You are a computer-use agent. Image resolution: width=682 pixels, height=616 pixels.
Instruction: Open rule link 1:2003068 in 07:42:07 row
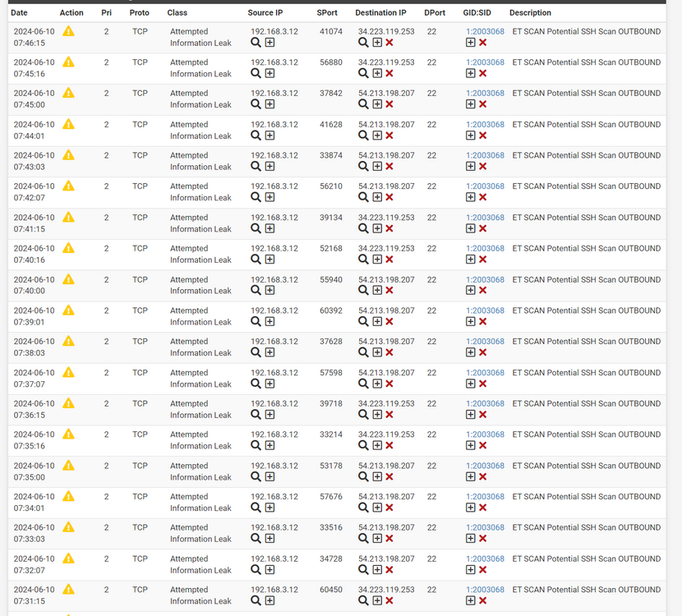[485, 186]
